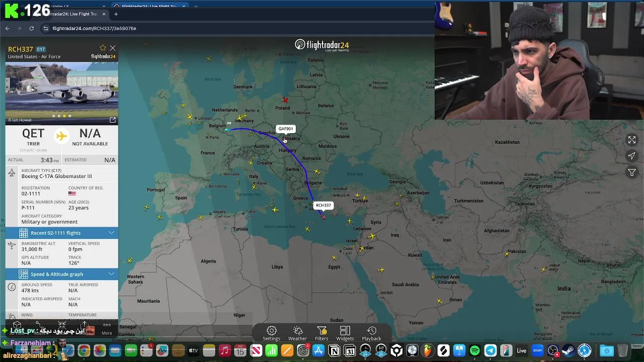Screen dimensions: 644x362
Task: Click Boeing C-17A Globemaster III text
Action: pyautogui.click(x=56, y=176)
